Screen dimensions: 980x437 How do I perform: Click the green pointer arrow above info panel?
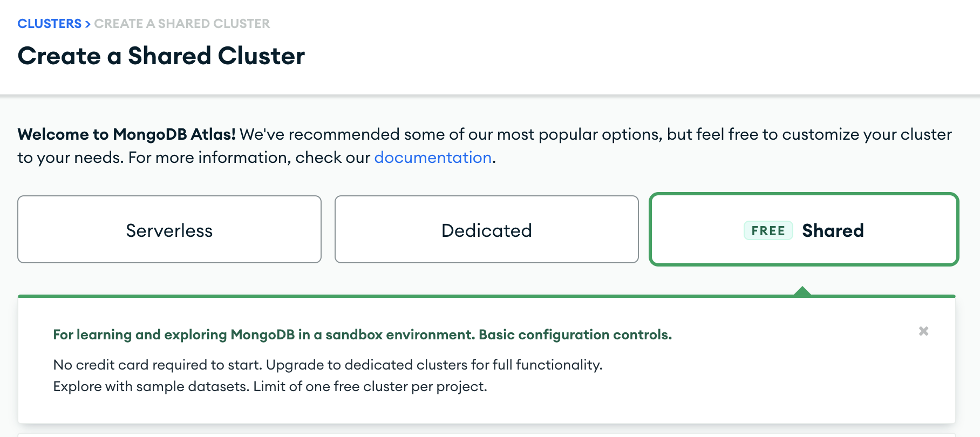point(802,290)
